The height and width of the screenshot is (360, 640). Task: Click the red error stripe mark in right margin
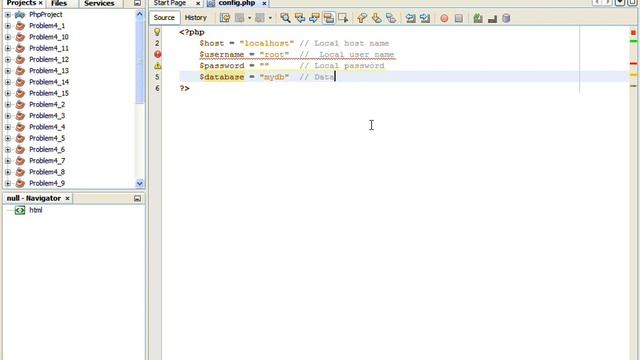(633, 64)
